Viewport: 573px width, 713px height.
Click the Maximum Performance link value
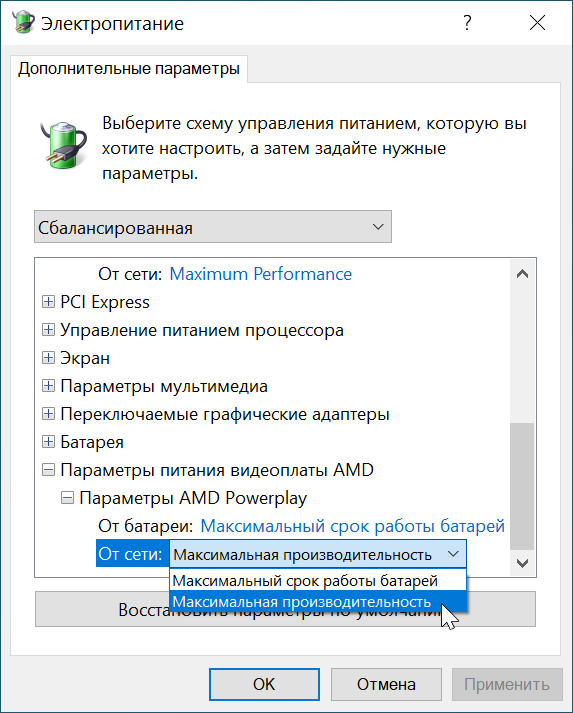[x=261, y=274]
